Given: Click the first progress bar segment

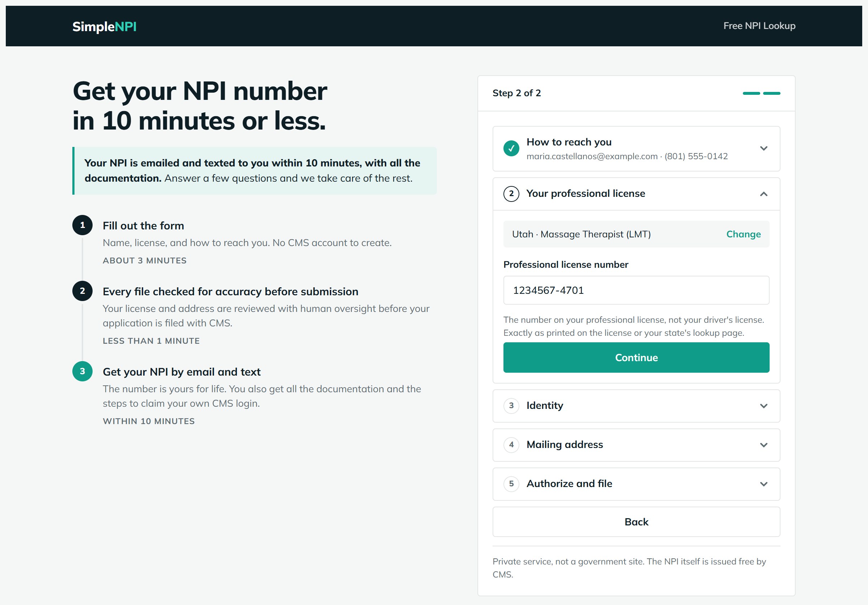Looking at the screenshot, I should [x=751, y=93].
